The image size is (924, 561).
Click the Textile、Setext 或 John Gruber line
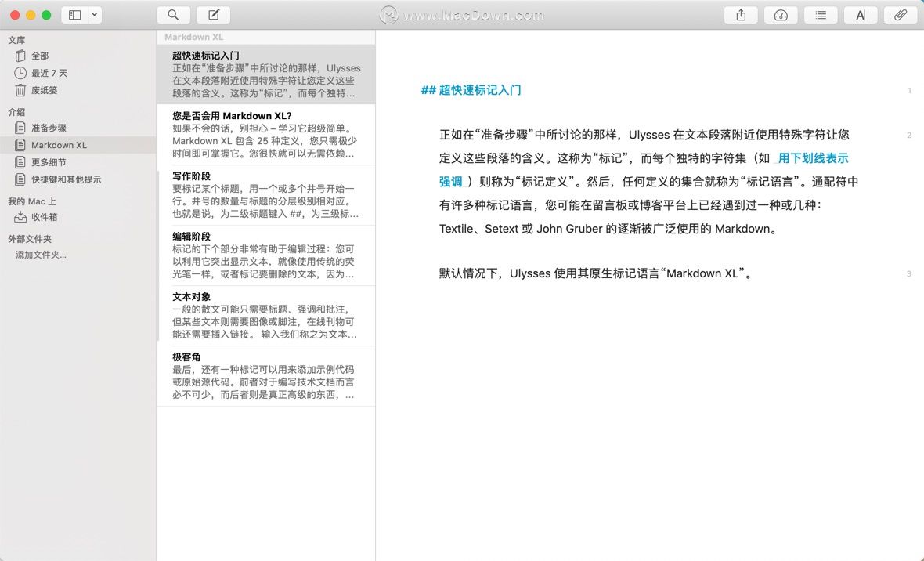[608, 229]
